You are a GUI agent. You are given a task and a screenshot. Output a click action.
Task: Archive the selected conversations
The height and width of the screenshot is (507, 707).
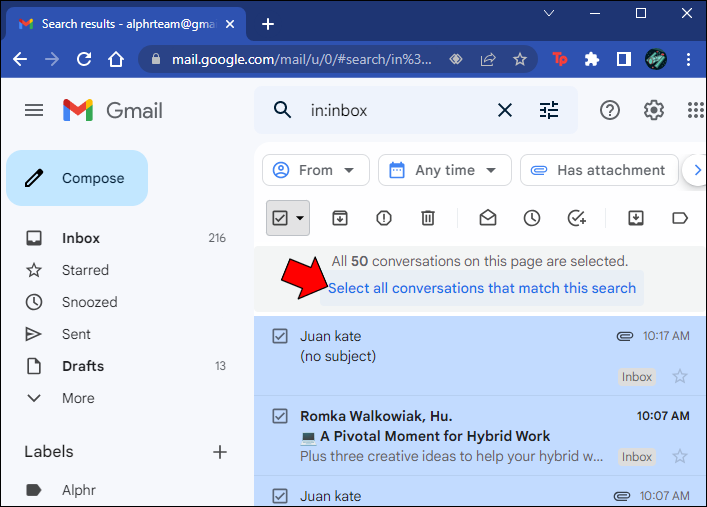340,218
